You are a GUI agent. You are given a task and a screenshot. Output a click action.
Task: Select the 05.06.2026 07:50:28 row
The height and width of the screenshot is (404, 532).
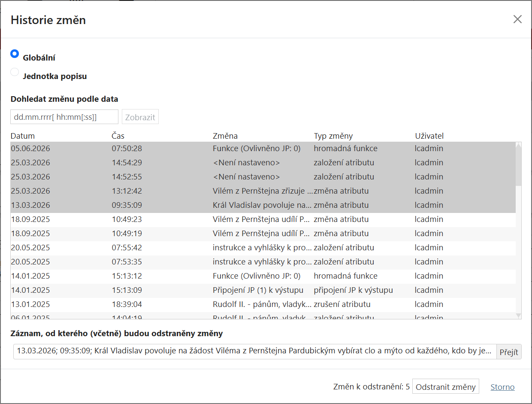click(263, 149)
